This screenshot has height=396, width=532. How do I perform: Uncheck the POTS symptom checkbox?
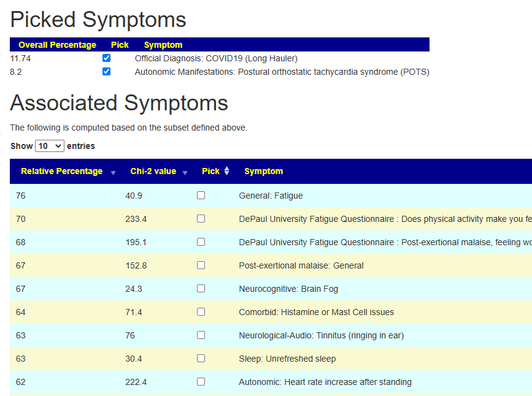[x=107, y=72]
